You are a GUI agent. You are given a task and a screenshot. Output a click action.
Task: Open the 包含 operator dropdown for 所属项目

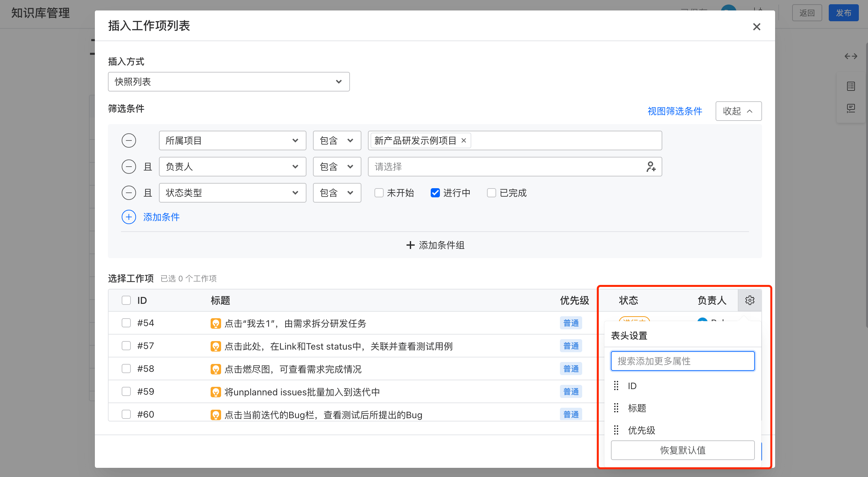click(x=337, y=140)
